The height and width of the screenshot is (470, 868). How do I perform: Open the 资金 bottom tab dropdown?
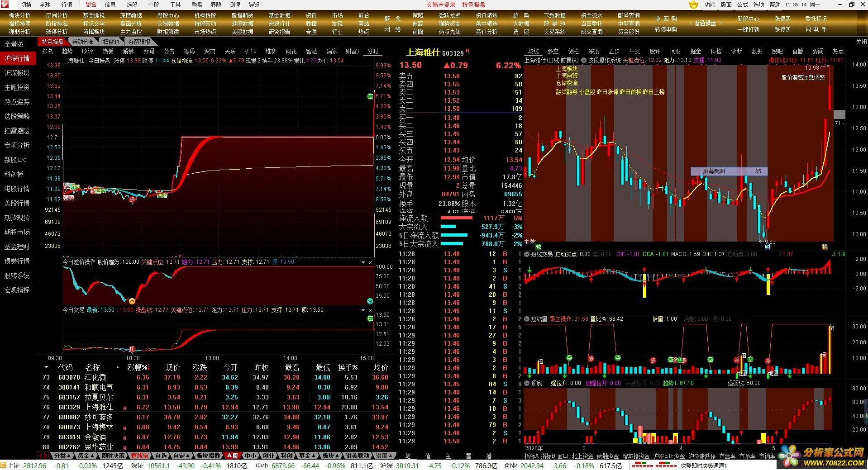coord(86,456)
